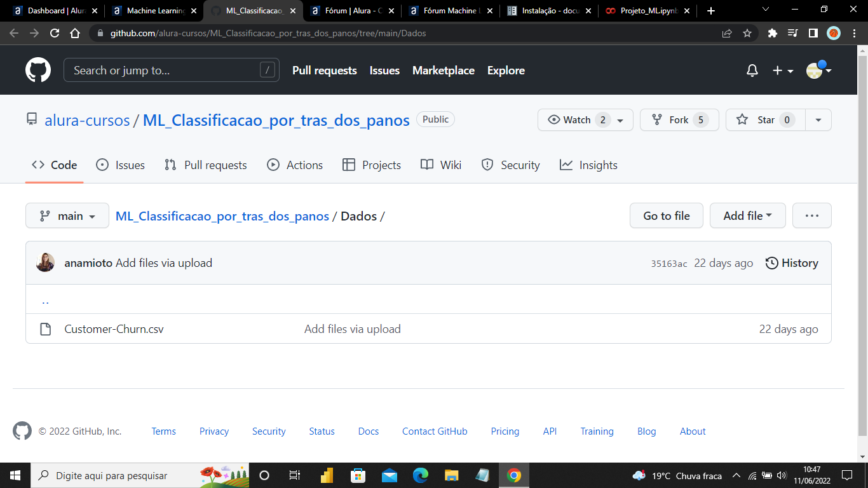Open Issues in top navigation
868x488 pixels.
(x=384, y=71)
